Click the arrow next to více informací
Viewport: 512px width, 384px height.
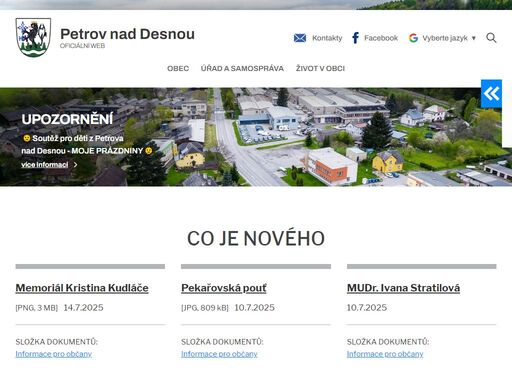point(76,165)
